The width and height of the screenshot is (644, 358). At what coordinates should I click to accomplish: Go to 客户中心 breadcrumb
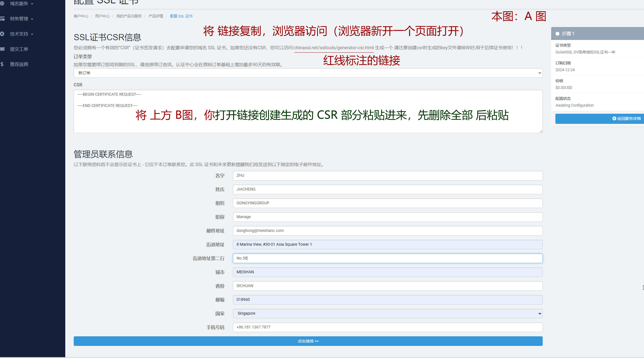pos(81,16)
